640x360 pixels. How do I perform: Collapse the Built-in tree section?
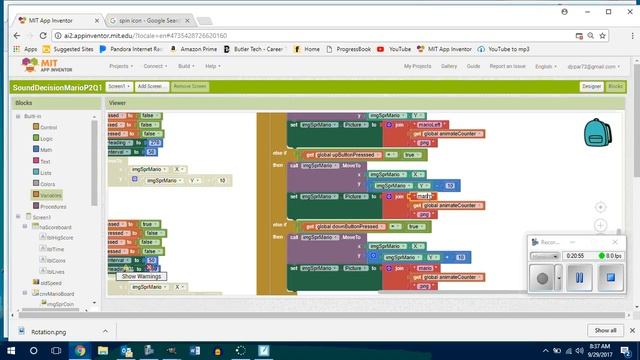tap(18, 116)
